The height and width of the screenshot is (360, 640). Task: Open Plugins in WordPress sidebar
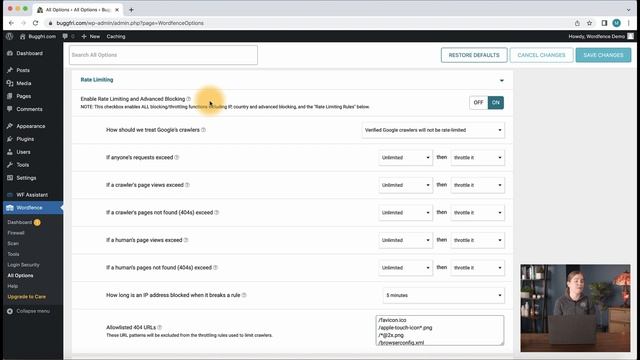(x=25, y=139)
